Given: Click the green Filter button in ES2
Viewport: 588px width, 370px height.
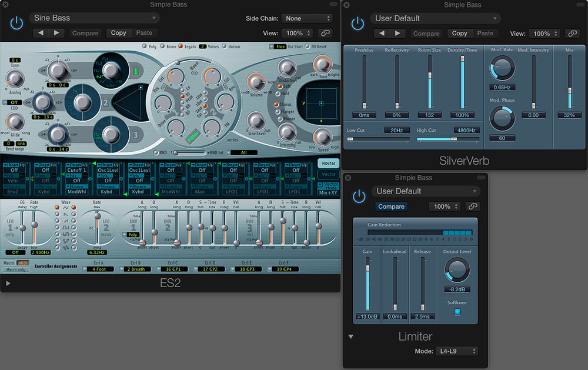Looking at the screenshot, I should 193,136.
